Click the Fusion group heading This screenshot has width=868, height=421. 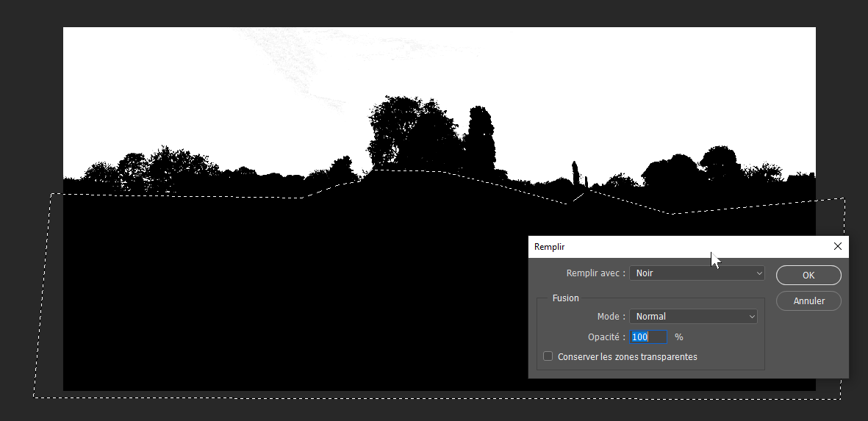(x=565, y=298)
